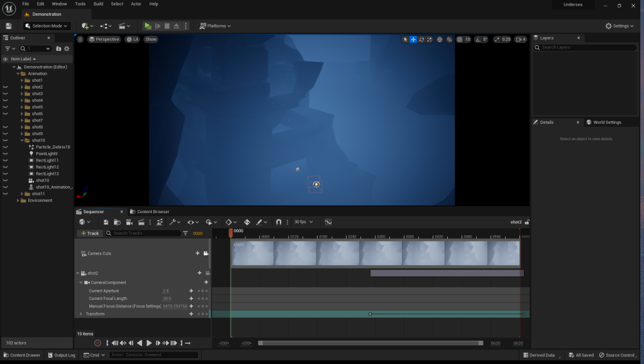Click the camera icon on the Camera Cuts track
This screenshot has height=364, width=644.
click(206, 253)
